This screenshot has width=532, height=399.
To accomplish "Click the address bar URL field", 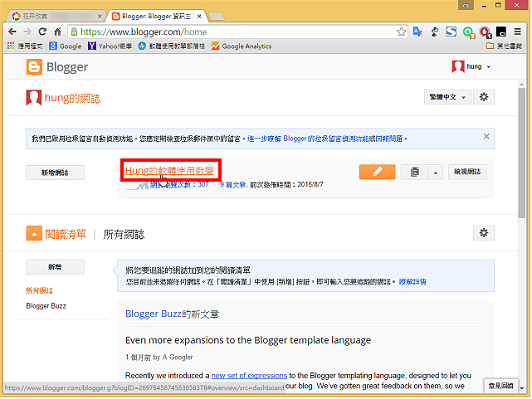I will (237, 32).
